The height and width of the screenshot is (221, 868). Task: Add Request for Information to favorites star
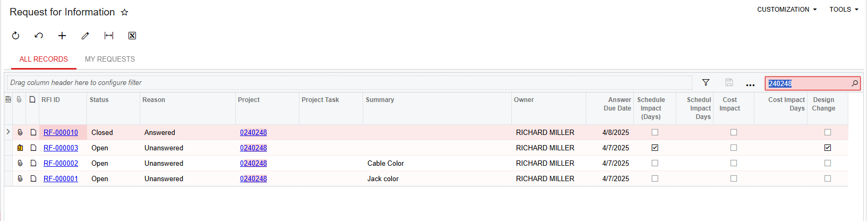[x=125, y=12]
